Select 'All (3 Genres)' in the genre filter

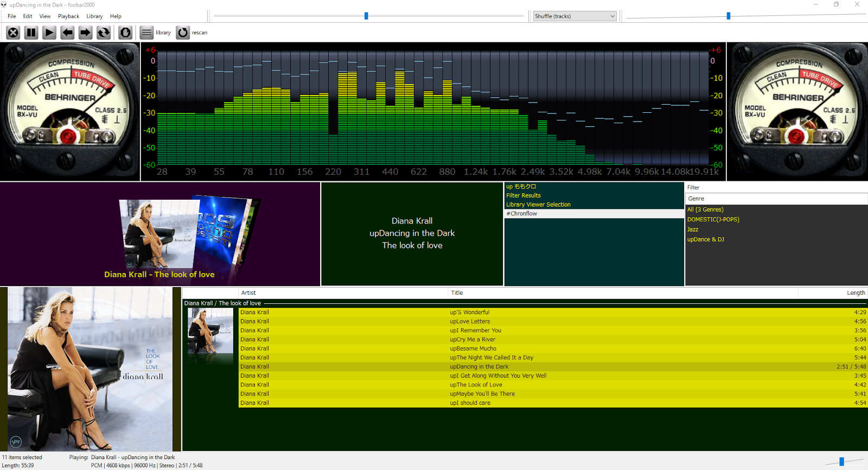pos(776,209)
